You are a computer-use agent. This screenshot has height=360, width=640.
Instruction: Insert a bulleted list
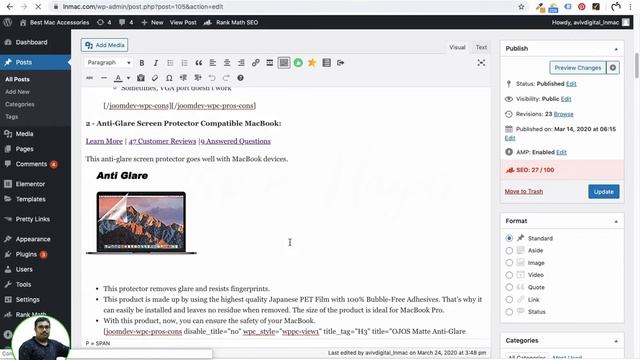click(x=170, y=63)
